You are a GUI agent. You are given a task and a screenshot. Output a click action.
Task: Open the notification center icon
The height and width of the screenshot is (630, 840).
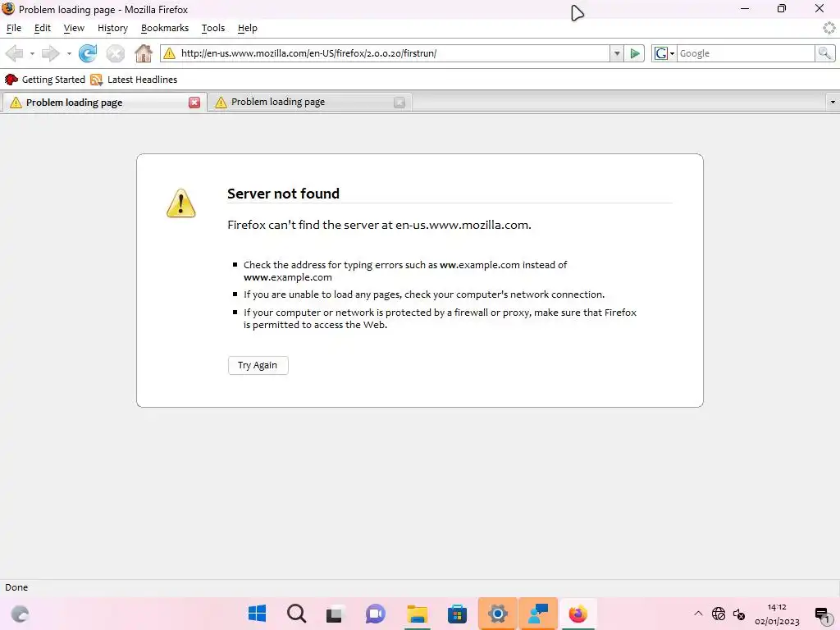822,614
